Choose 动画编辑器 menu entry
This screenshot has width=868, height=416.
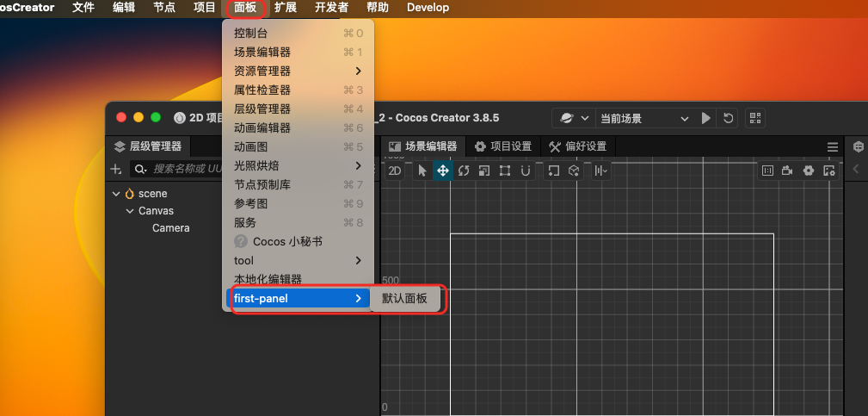[x=299, y=128]
